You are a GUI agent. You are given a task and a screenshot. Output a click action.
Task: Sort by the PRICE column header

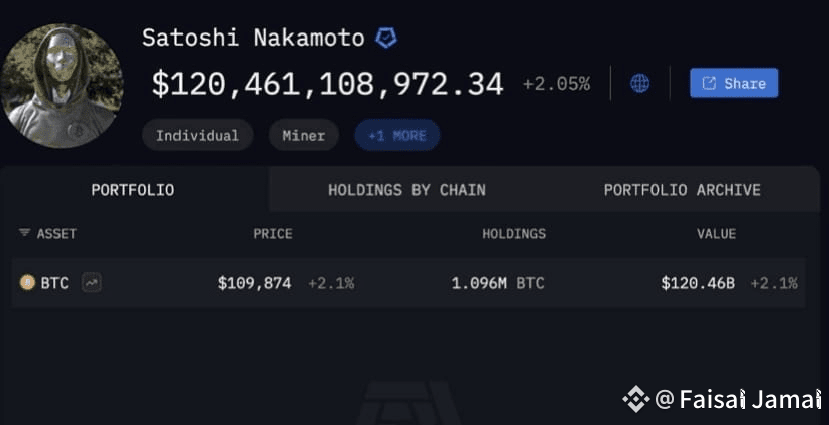(x=273, y=234)
